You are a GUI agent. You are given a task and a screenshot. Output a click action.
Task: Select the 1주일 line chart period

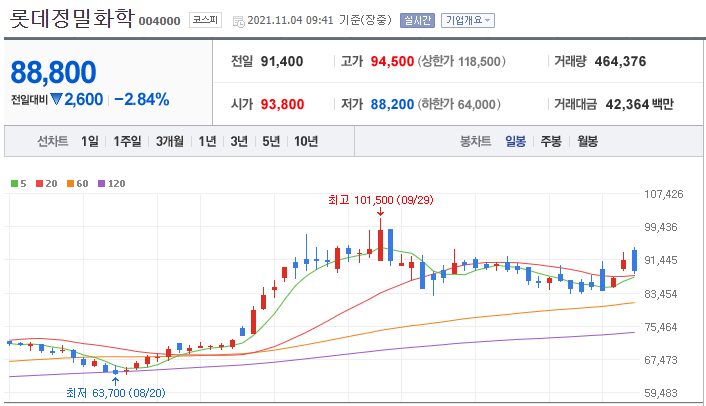click(x=127, y=141)
